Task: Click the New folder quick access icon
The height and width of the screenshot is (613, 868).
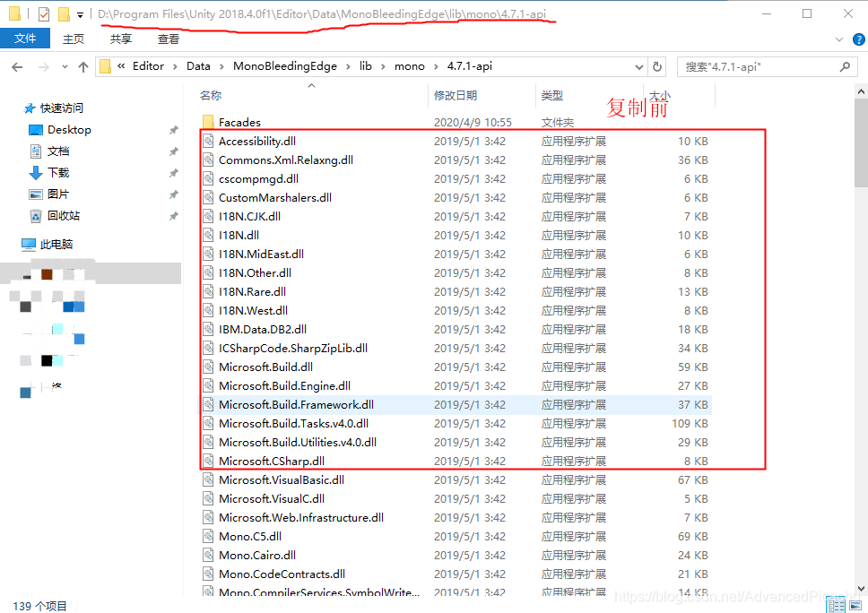Action: (x=64, y=13)
